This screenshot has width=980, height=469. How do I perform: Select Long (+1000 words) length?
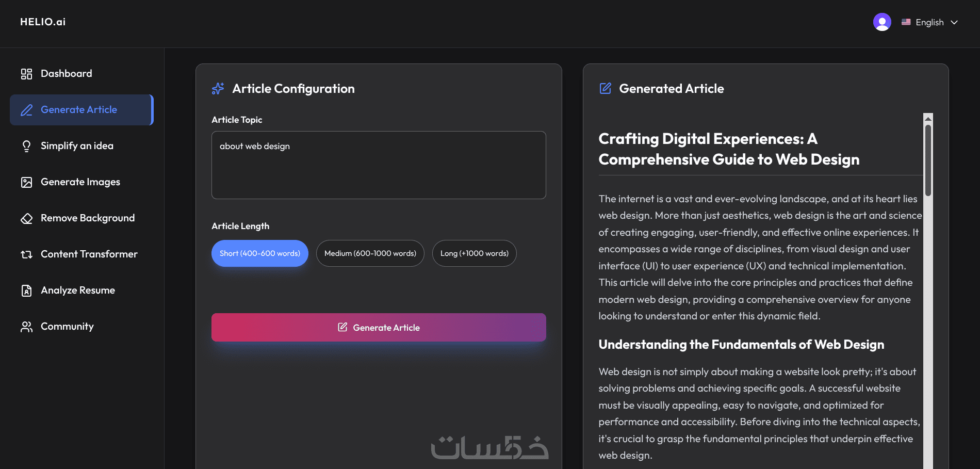[474, 253]
